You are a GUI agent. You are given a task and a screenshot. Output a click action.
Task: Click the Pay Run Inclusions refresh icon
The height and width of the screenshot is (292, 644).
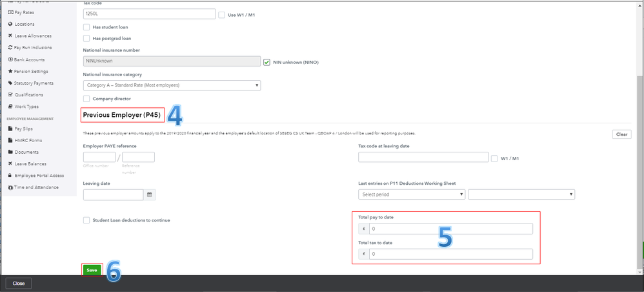pyautogui.click(x=11, y=48)
